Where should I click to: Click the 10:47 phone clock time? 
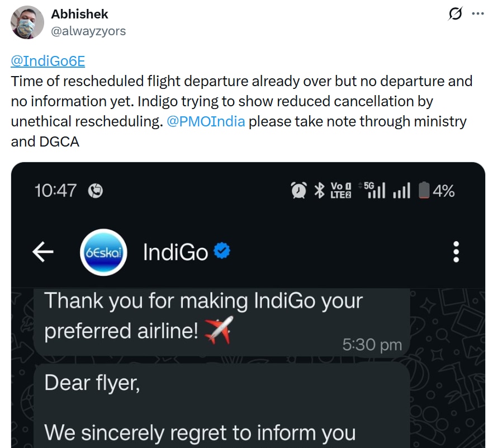(55, 191)
